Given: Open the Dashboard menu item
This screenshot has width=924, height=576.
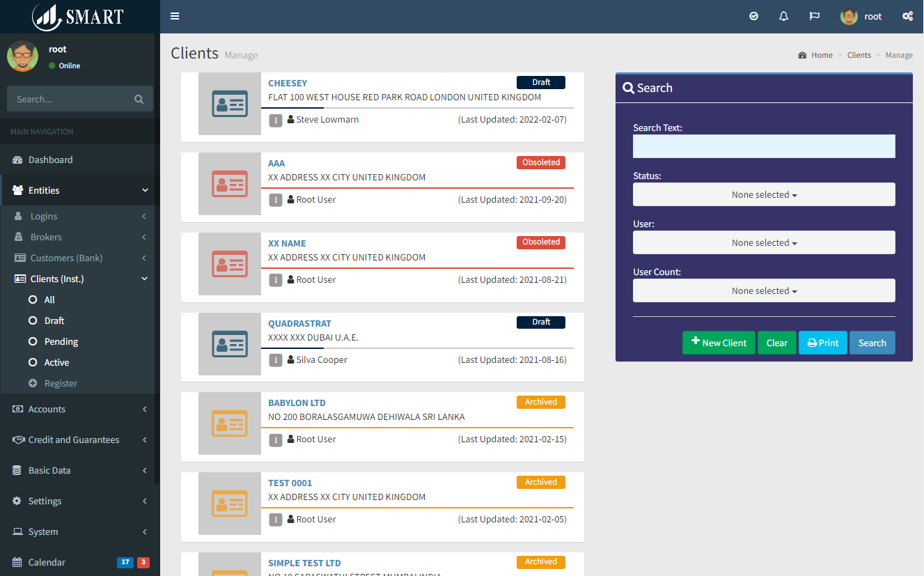Looking at the screenshot, I should click(50, 160).
